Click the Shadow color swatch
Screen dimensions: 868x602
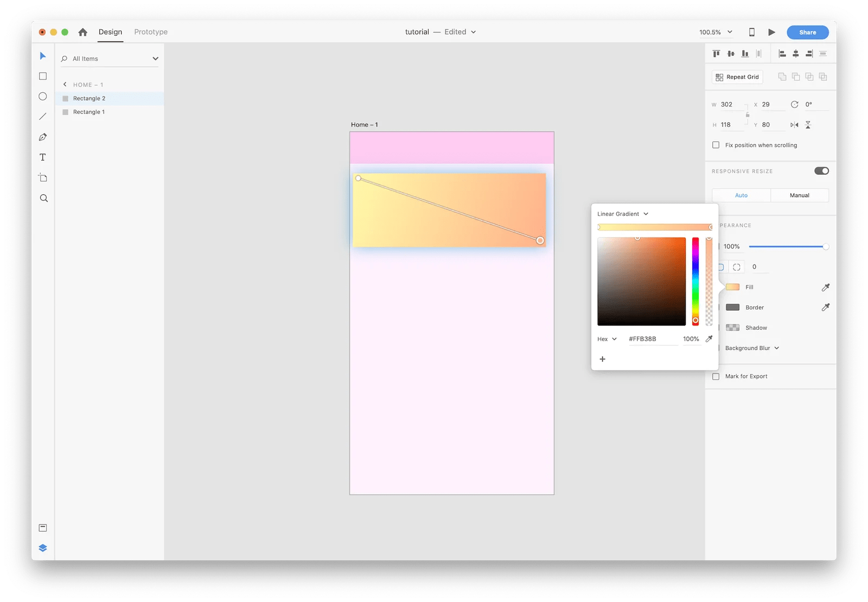(x=733, y=328)
